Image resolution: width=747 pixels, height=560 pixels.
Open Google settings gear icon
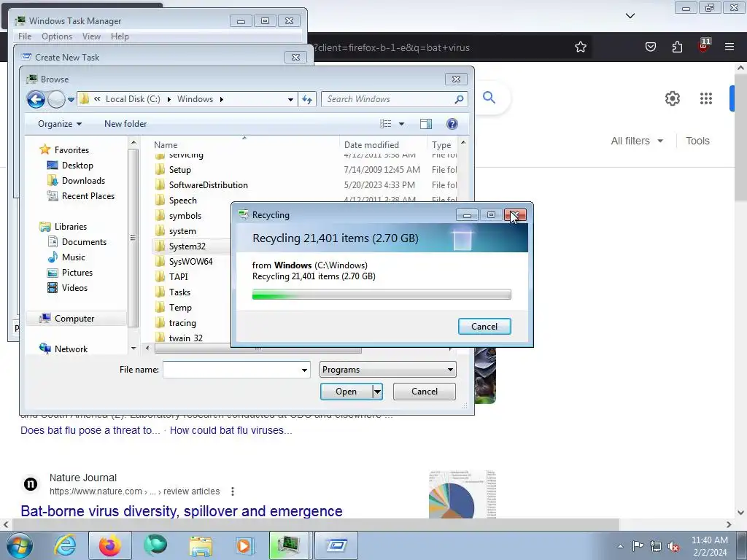(x=672, y=98)
